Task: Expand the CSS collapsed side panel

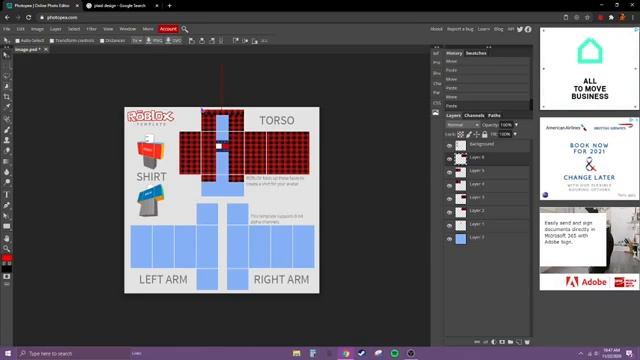Action: pyautogui.click(x=436, y=103)
